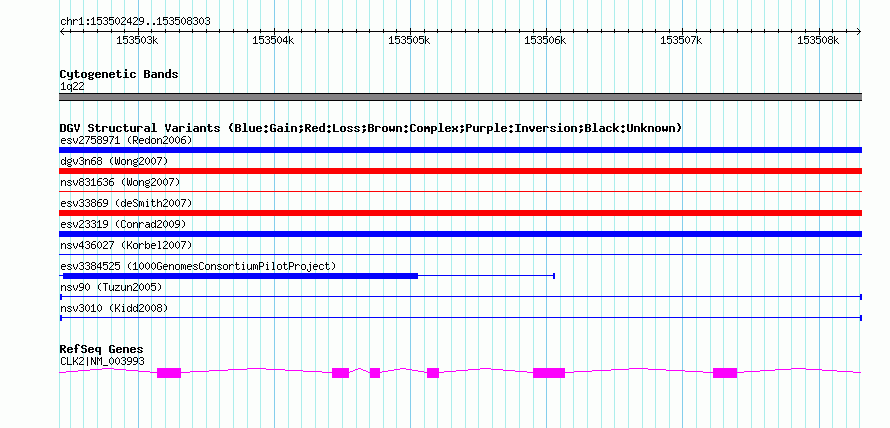Screen dimensions: 890x428
Task: Click the 153506k ruler label
Action: point(545,41)
